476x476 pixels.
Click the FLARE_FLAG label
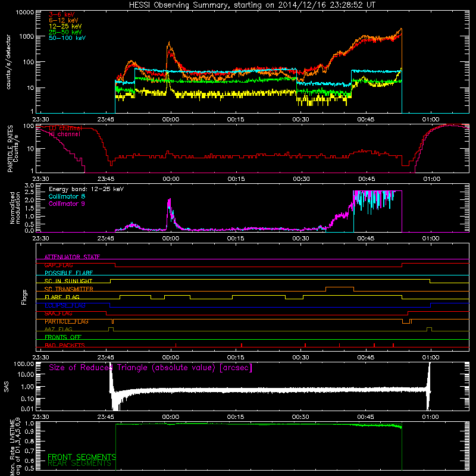coord(62,297)
